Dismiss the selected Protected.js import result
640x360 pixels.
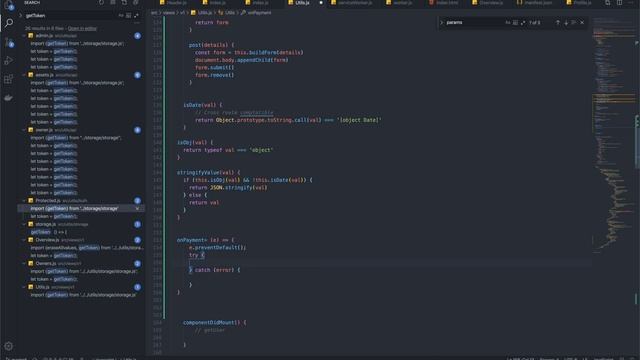click(137, 209)
